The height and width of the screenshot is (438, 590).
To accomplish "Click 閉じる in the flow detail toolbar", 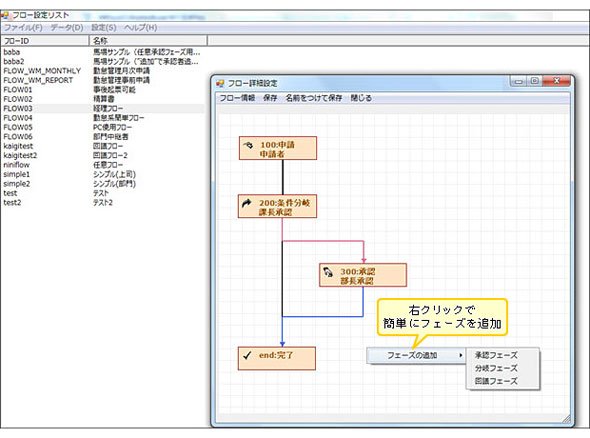I will [x=361, y=98].
